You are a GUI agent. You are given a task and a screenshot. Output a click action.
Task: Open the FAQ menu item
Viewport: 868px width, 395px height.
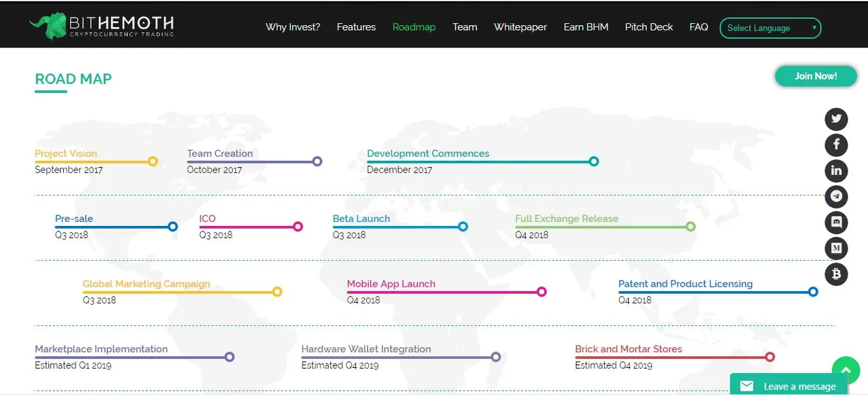click(698, 27)
